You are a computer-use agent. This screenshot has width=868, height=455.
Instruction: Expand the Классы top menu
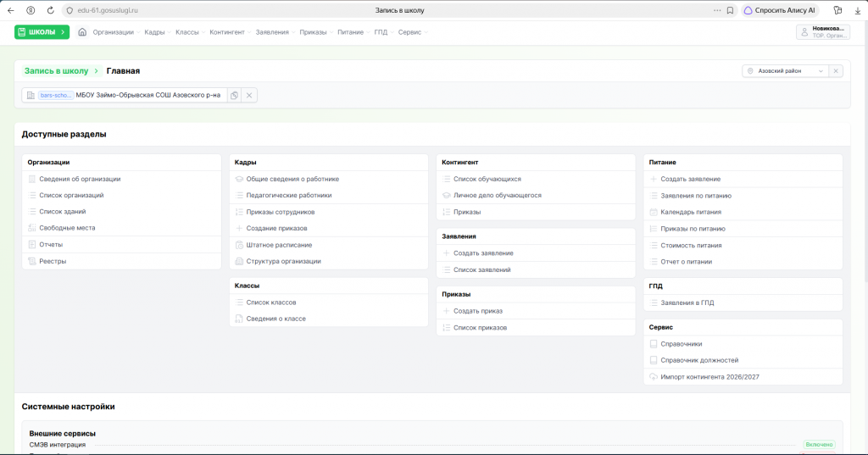click(190, 32)
